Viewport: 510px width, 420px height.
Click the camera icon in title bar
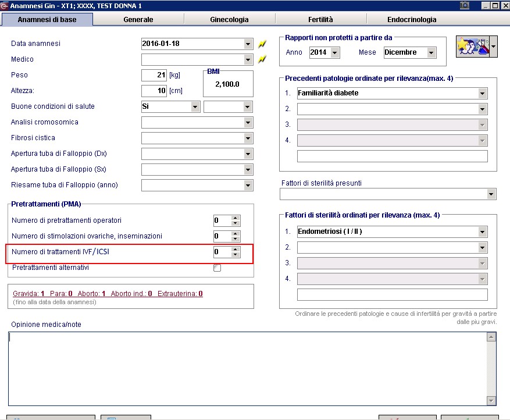click(x=465, y=5)
